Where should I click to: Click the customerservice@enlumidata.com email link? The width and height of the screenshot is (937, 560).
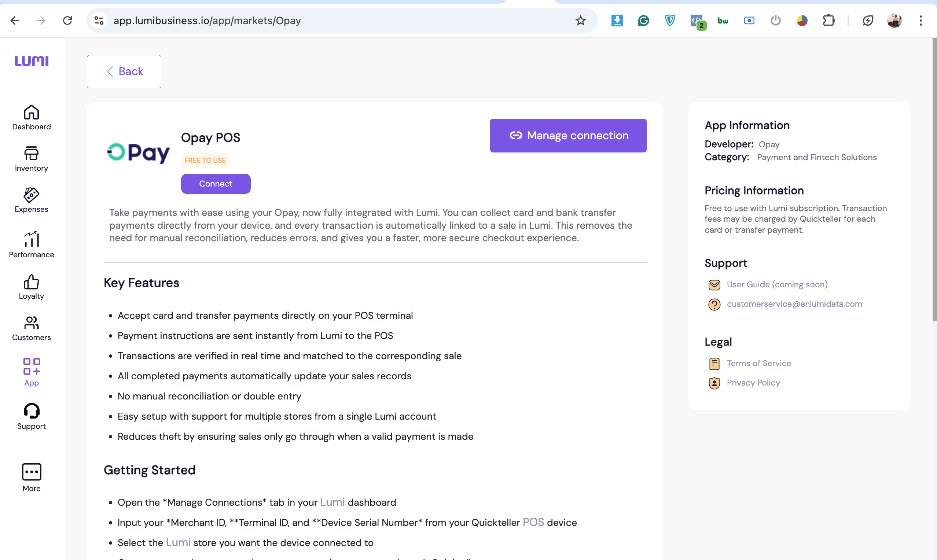[794, 304]
